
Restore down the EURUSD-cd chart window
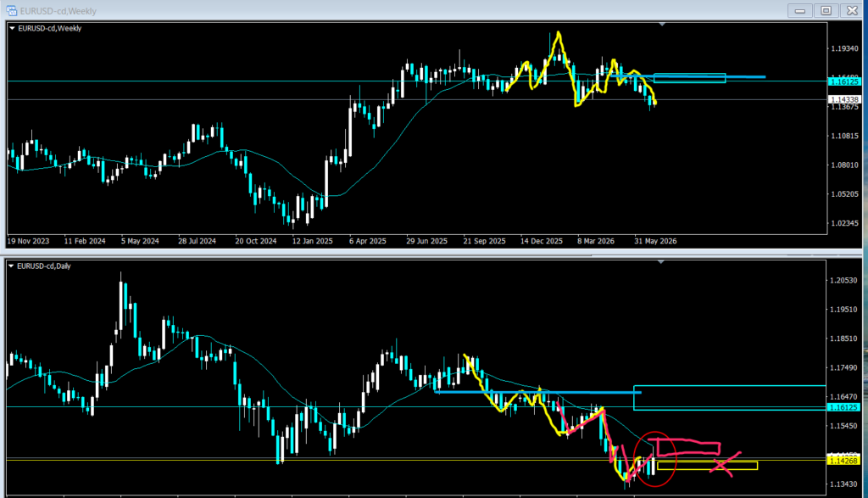click(826, 10)
